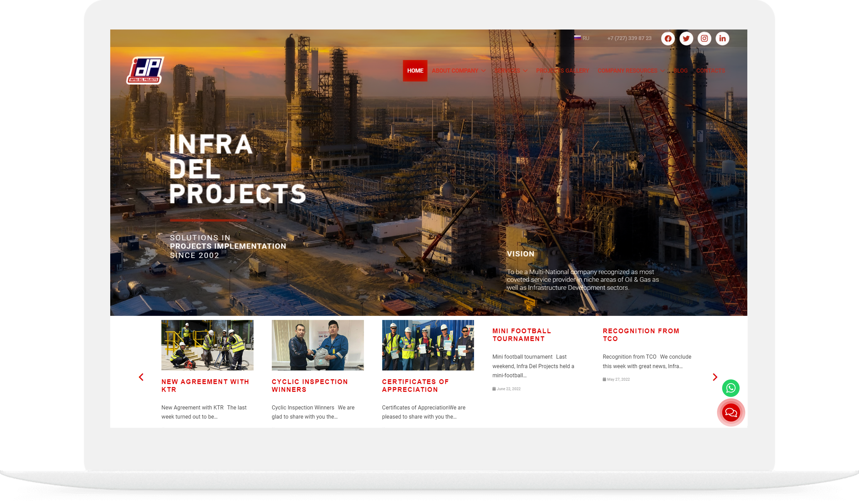859x504 pixels.
Task: Open the Cyclic Inspection Winners photo
Action: click(317, 345)
